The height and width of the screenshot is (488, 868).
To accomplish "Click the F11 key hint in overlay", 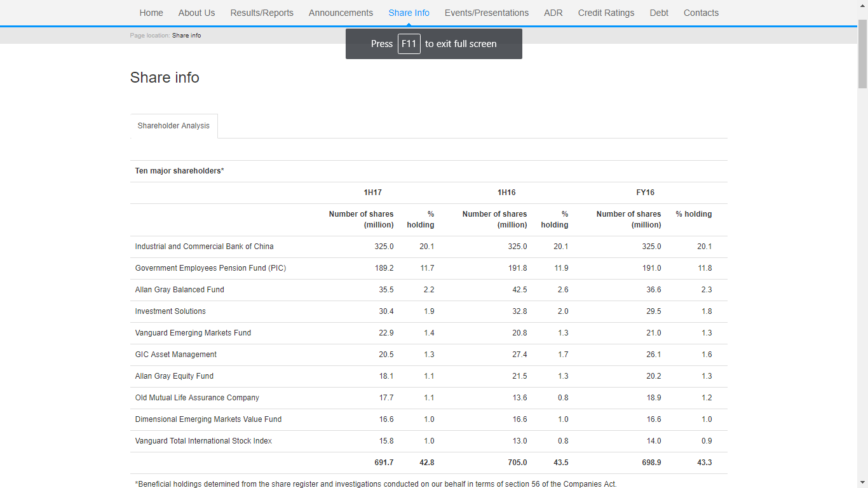I will [409, 44].
